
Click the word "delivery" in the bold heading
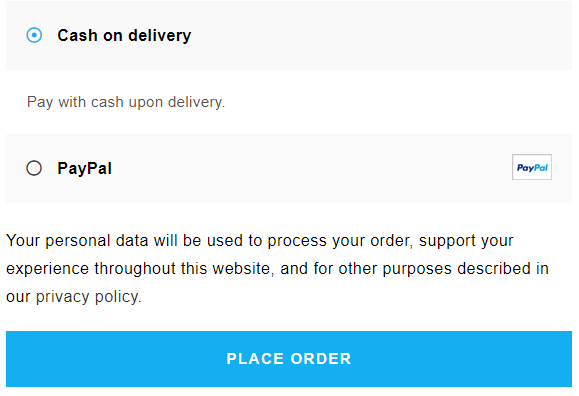[160, 35]
